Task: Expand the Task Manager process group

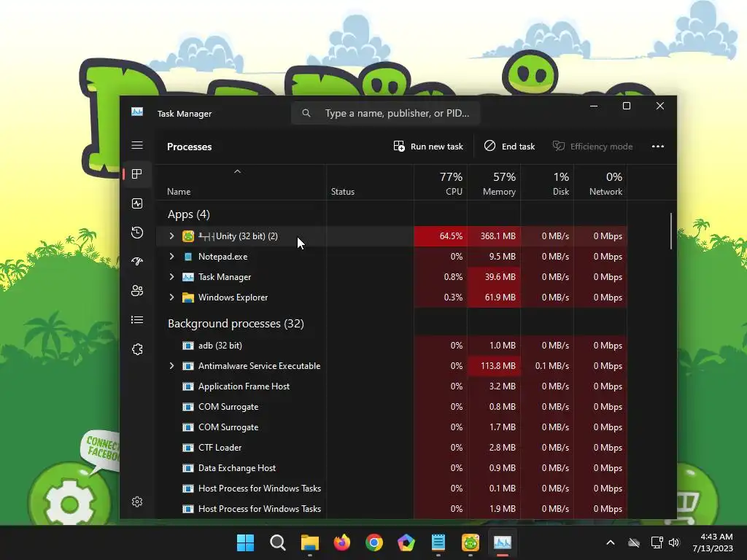Action: click(172, 277)
